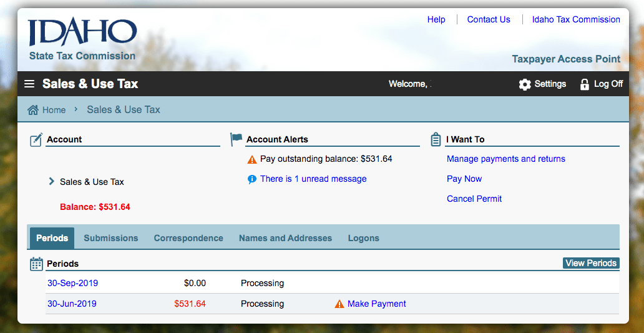Click the Cancel Permit link
Viewport: 644px width, 333px height.
pyautogui.click(x=474, y=199)
